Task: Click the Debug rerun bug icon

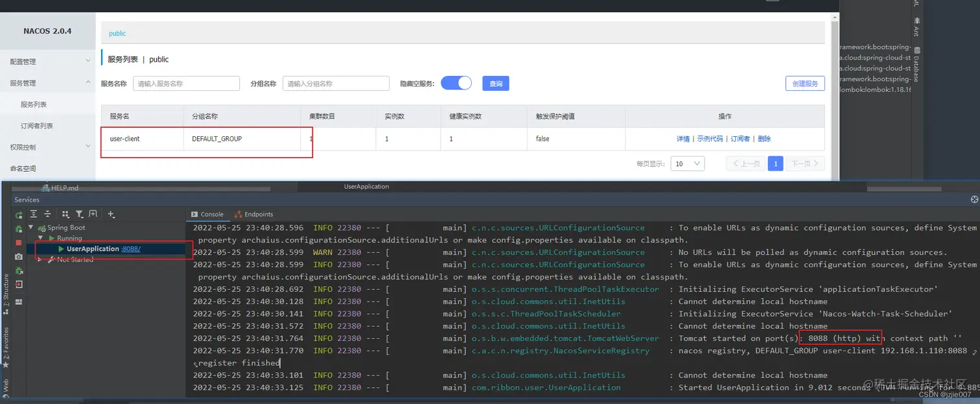Action: coord(19,229)
